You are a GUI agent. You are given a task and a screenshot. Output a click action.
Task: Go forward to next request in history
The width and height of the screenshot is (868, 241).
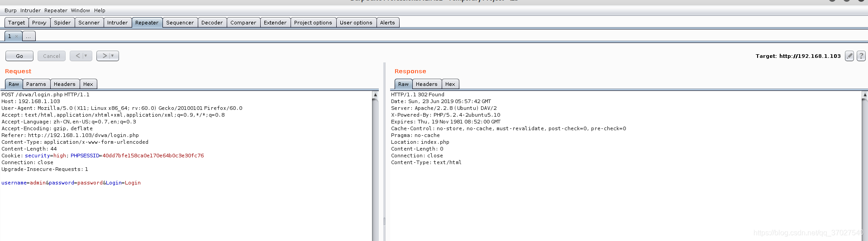[105, 56]
